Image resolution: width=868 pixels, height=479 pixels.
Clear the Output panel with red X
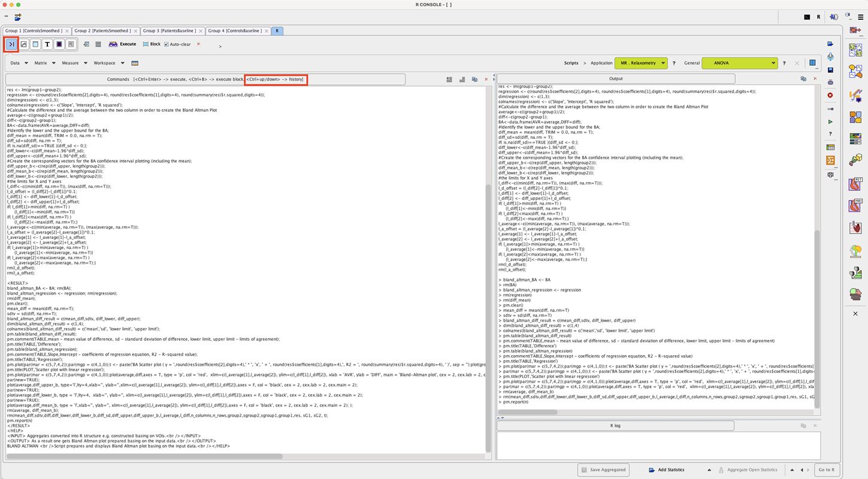click(815, 78)
